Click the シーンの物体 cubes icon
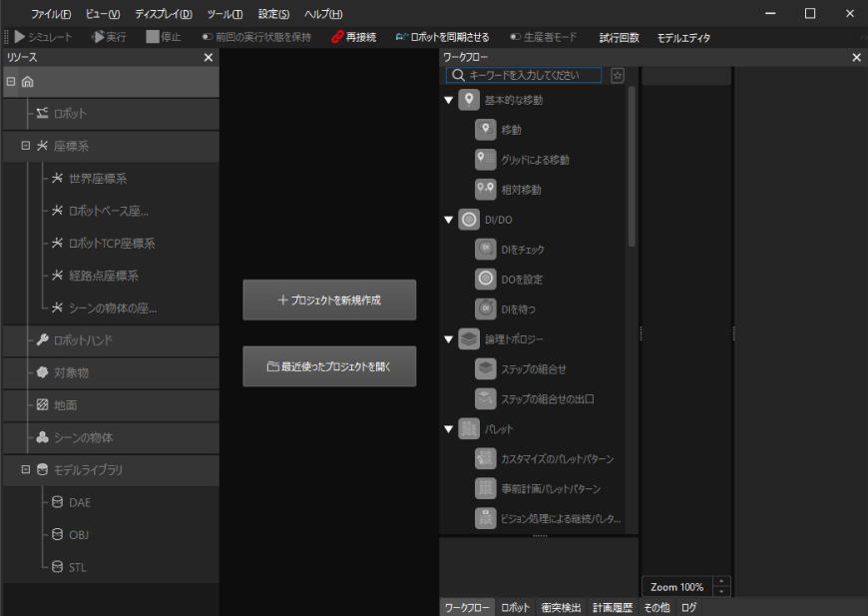Screen dimensions: 868x616 coord(43,437)
